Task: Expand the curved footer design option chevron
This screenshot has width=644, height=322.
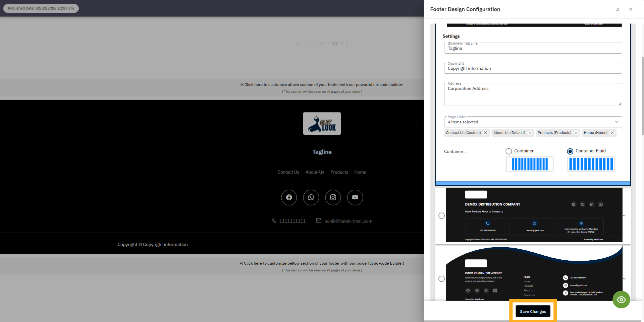Action: coord(624,278)
